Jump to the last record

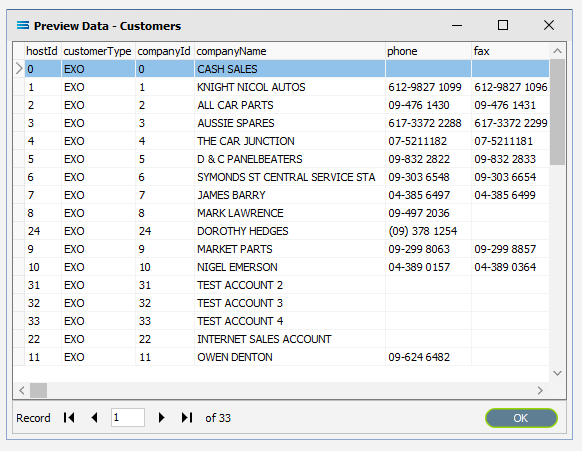coord(187,418)
